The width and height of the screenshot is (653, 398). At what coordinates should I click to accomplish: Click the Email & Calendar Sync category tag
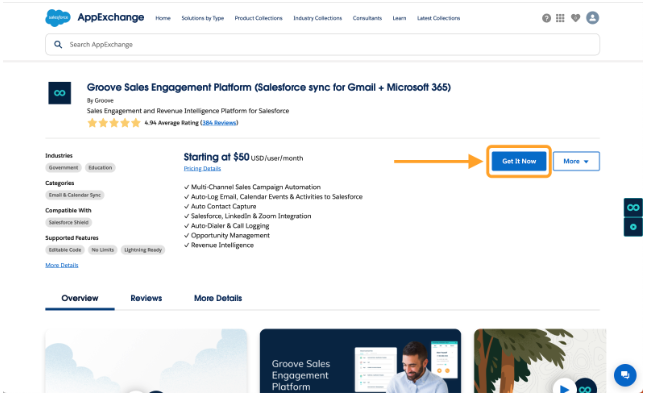pyautogui.click(x=75, y=195)
